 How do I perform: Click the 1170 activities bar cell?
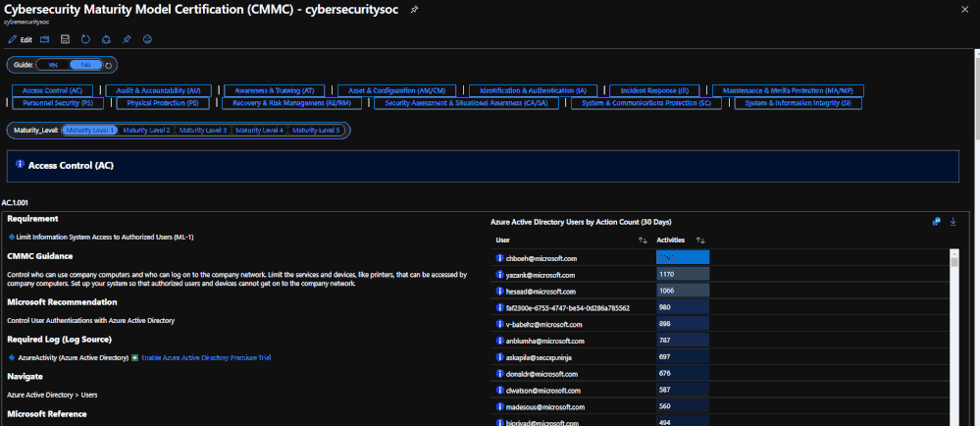pyautogui.click(x=683, y=274)
